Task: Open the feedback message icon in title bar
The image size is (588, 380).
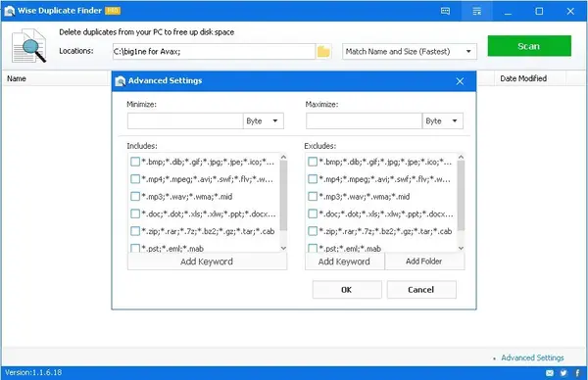Action: (445, 11)
